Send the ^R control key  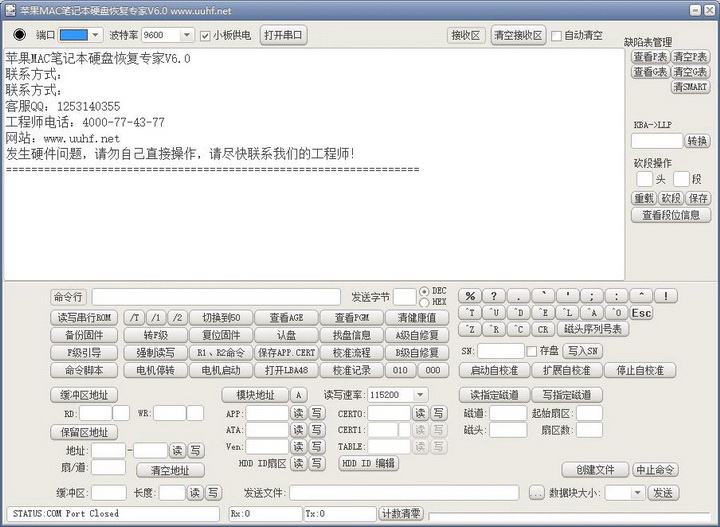click(x=494, y=330)
